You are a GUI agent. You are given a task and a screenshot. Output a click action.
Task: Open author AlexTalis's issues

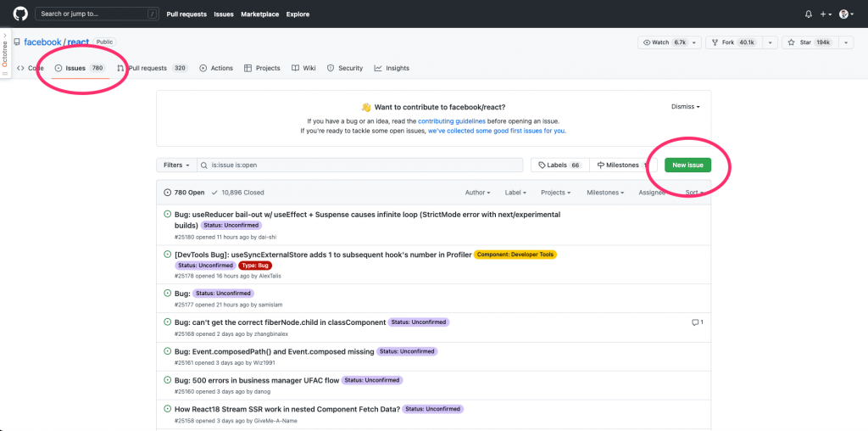click(x=270, y=276)
